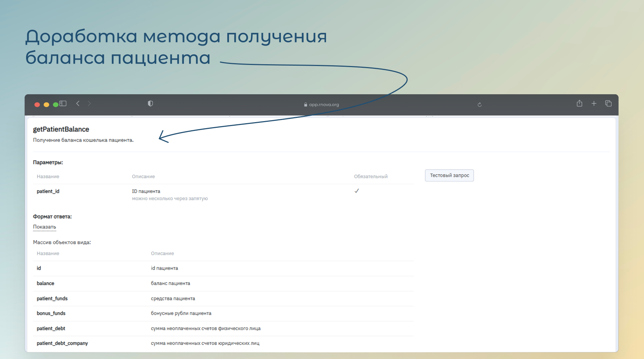
Task: Select the patient_id parameter name
Action: [48, 191]
